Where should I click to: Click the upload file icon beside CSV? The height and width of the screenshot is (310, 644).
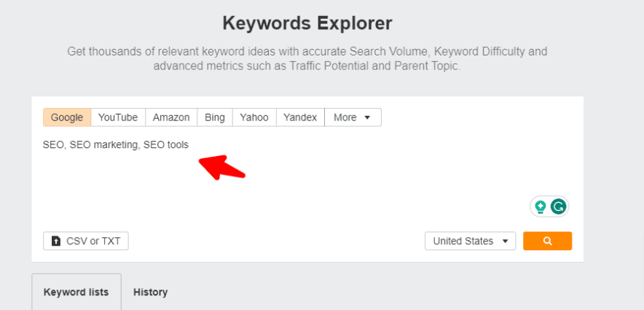click(56, 241)
